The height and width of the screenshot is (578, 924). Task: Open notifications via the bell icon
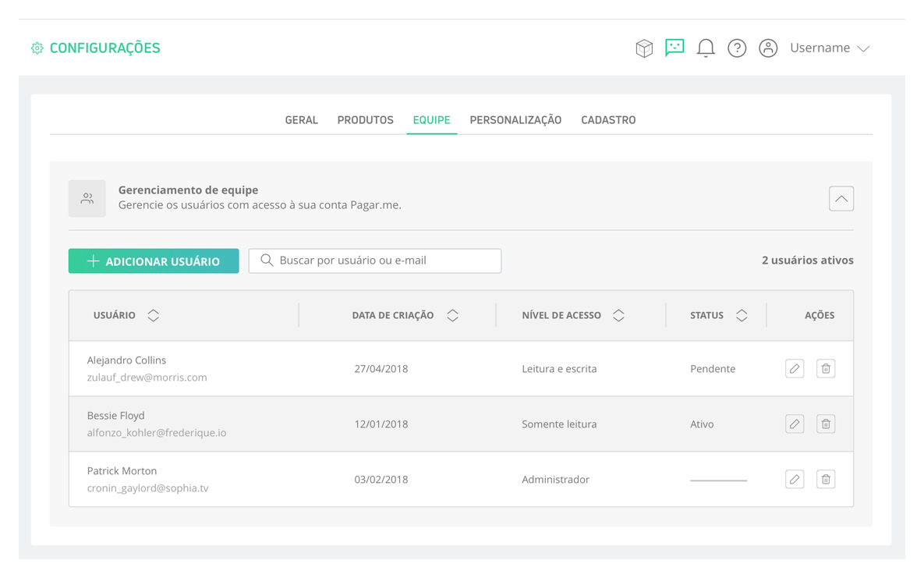706,48
